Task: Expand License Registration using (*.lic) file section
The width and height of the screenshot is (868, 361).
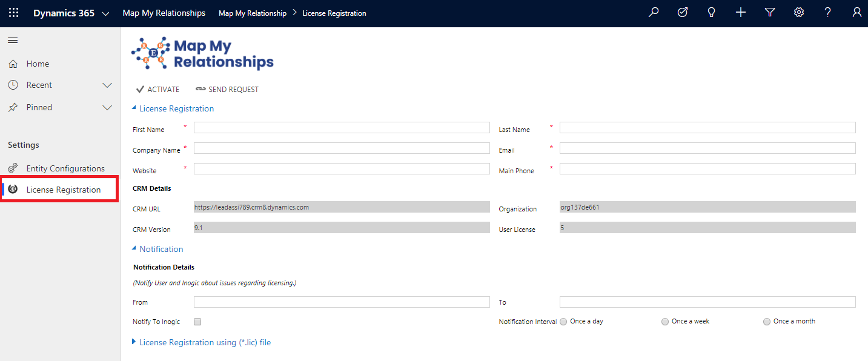Action: coord(205,342)
